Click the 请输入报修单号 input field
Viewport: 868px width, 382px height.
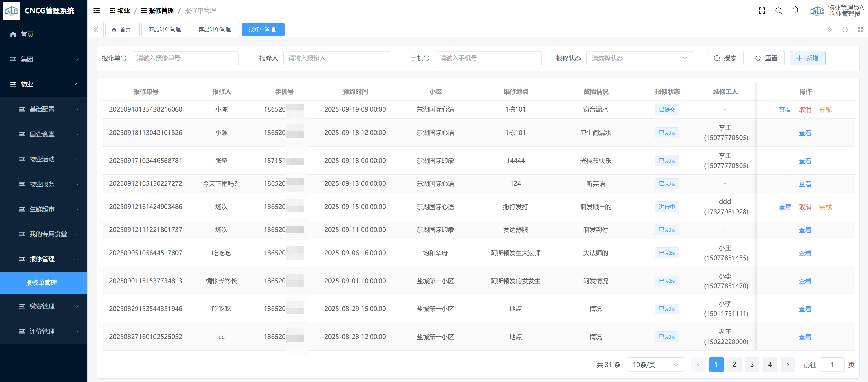(185, 58)
